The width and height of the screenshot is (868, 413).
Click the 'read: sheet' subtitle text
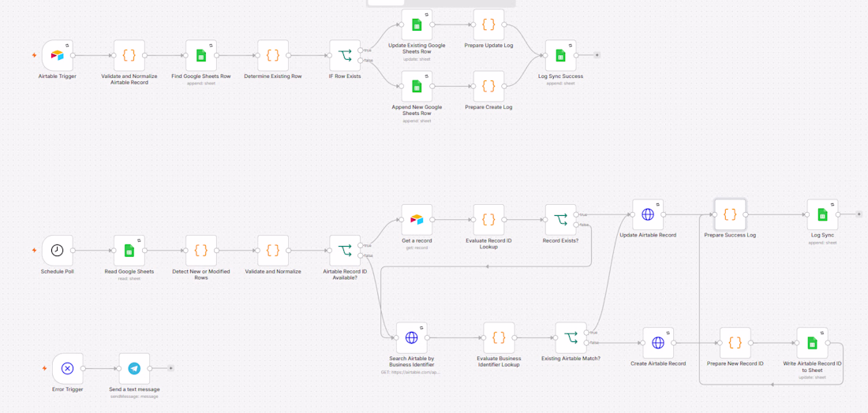click(x=129, y=279)
